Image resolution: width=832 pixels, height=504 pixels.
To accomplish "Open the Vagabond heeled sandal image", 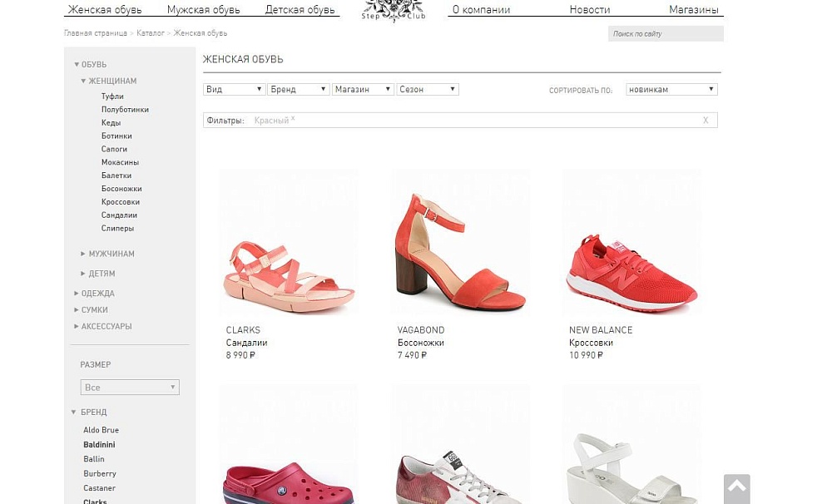I will click(461, 242).
